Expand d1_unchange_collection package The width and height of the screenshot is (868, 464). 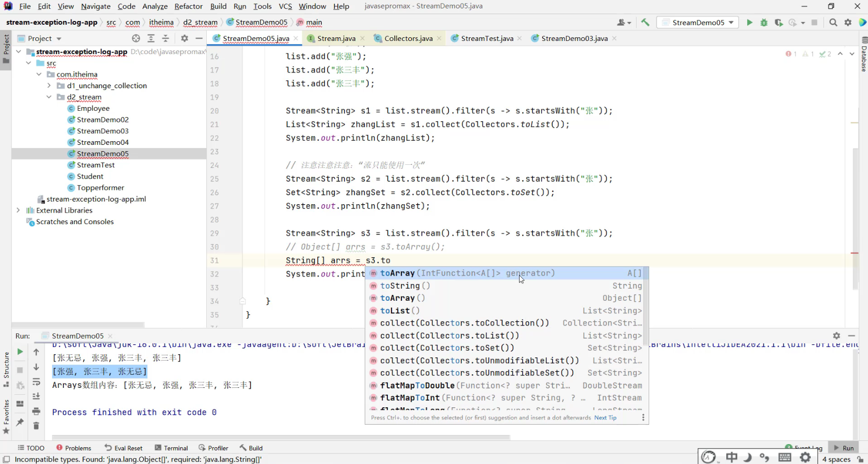[x=49, y=86]
